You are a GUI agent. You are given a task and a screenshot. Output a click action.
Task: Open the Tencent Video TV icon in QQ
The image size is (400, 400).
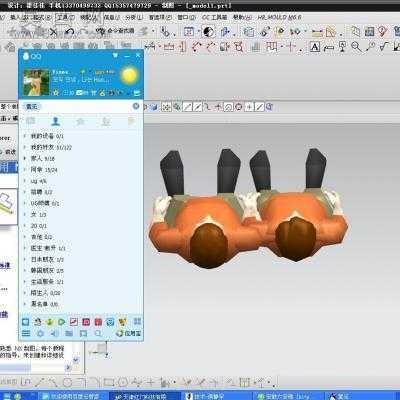tap(26, 322)
